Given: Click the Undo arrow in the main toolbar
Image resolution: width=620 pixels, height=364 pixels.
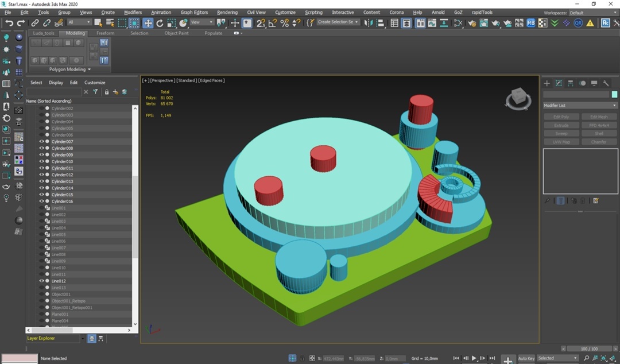Looking at the screenshot, I should [x=9, y=23].
